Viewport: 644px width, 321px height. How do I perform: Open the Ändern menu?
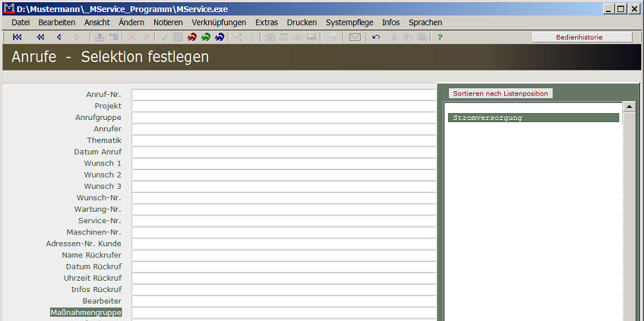[131, 23]
